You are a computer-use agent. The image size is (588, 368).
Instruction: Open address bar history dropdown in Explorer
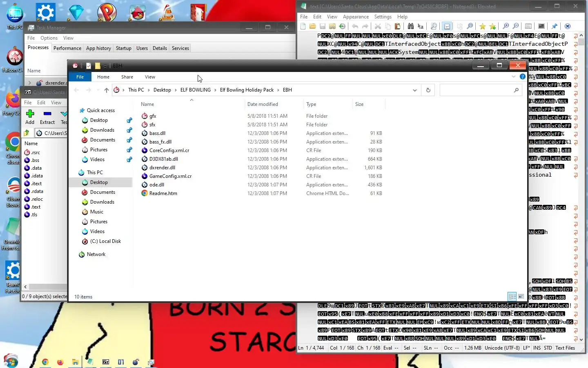415,90
